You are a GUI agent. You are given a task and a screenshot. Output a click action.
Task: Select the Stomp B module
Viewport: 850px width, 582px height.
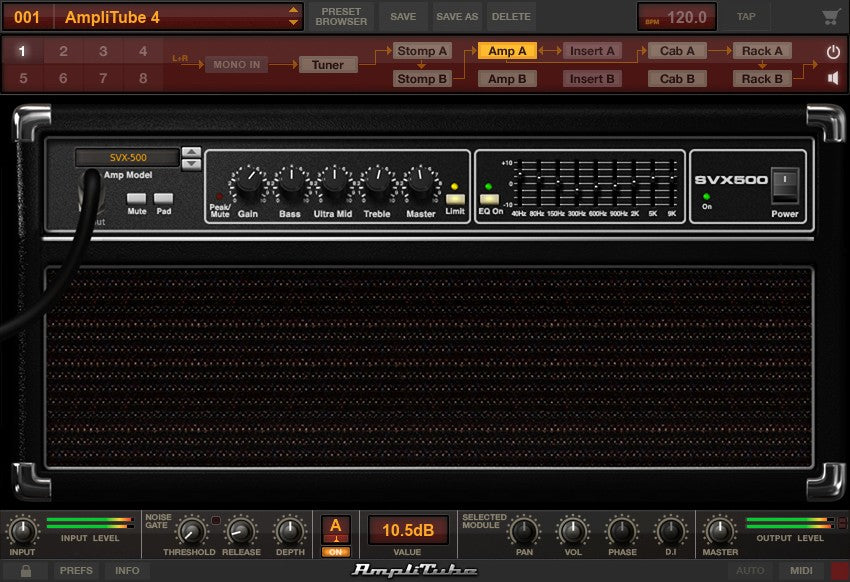(x=421, y=78)
